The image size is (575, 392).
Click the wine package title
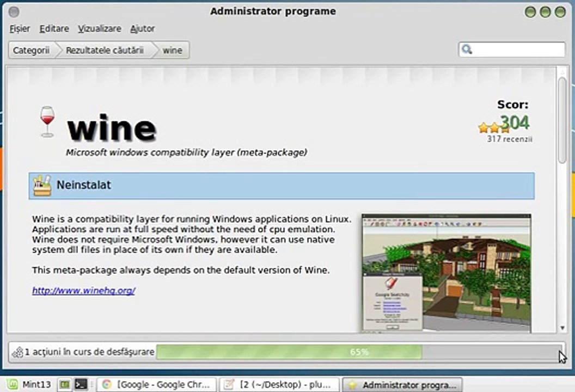(x=112, y=127)
